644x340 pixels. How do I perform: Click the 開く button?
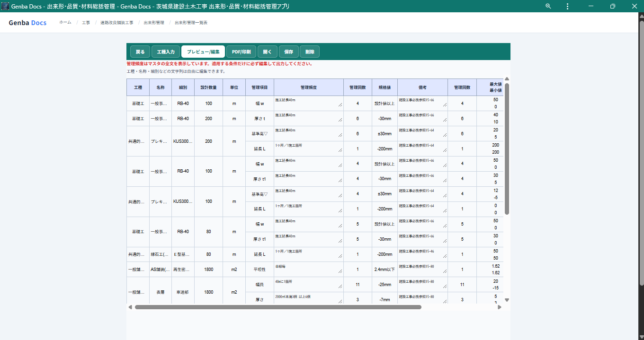click(268, 52)
